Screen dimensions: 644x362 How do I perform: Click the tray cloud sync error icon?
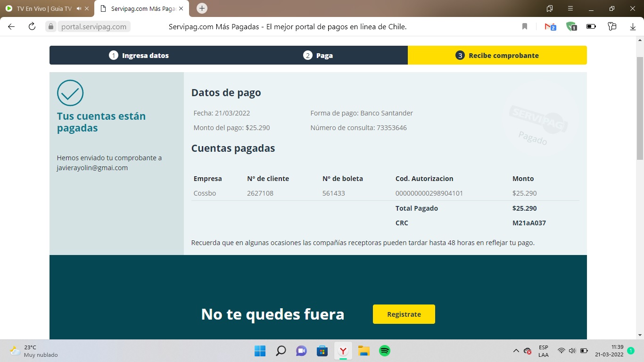click(528, 351)
